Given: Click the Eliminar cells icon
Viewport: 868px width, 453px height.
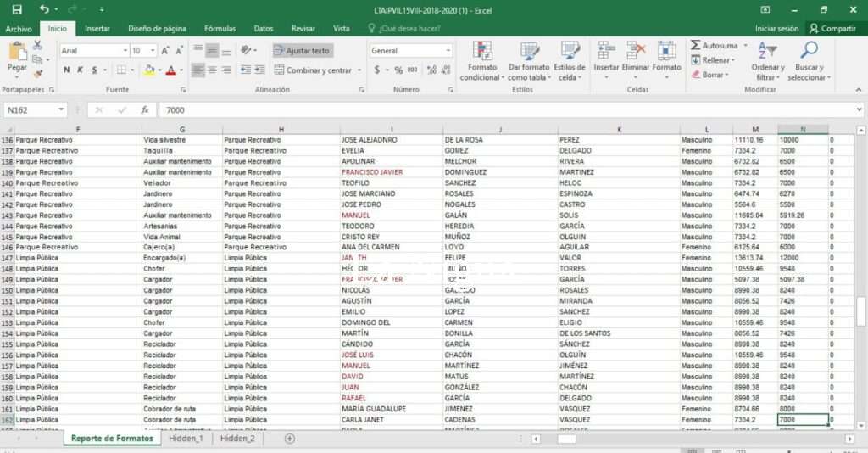Looking at the screenshot, I should pyautogui.click(x=636, y=53).
